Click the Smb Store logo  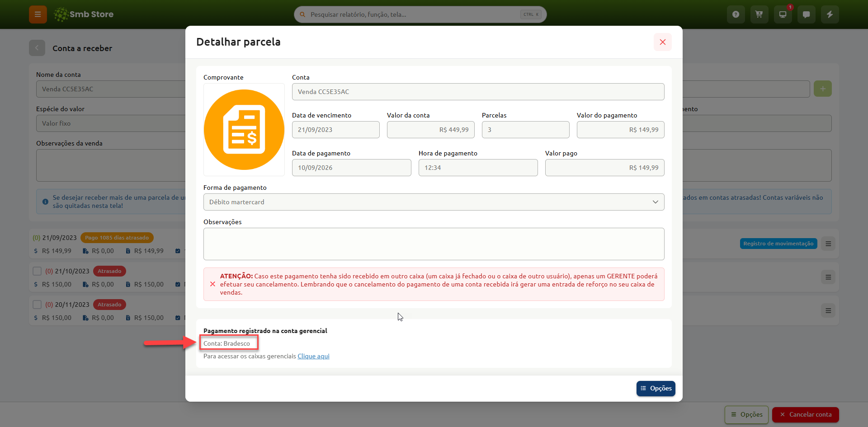coord(84,14)
